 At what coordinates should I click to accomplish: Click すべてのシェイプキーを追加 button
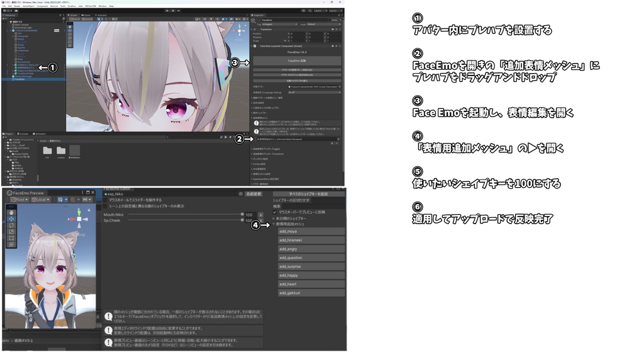[308, 194]
